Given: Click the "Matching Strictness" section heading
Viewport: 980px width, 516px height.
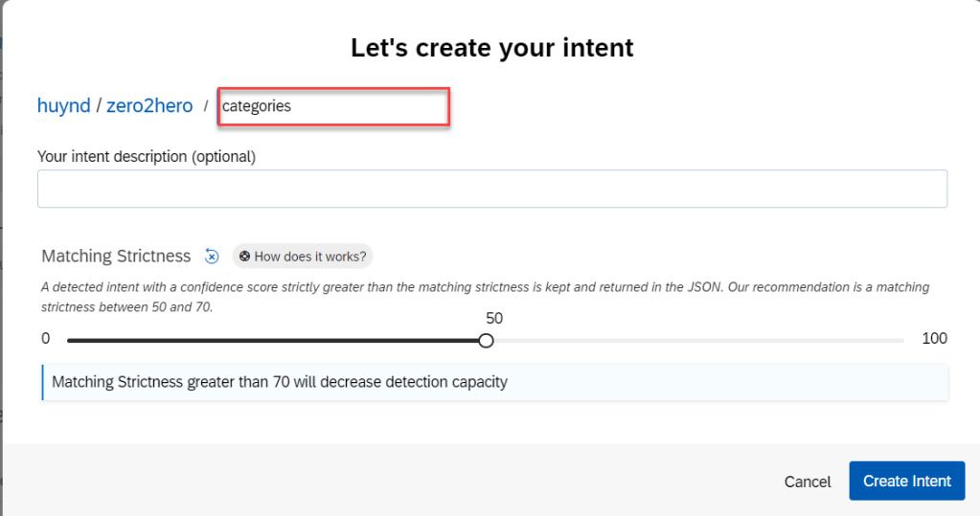Looking at the screenshot, I should pyautogui.click(x=116, y=257).
